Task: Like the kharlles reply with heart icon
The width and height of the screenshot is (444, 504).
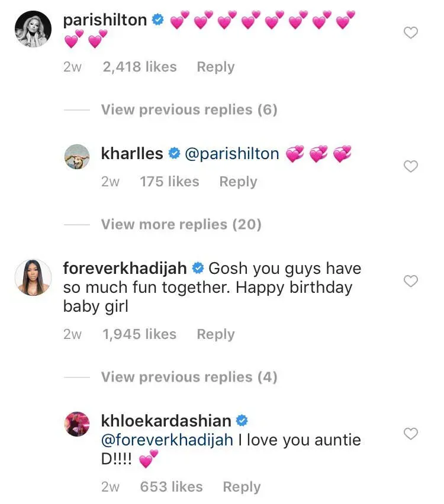Action: pyautogui.click(x=410, y=167)
